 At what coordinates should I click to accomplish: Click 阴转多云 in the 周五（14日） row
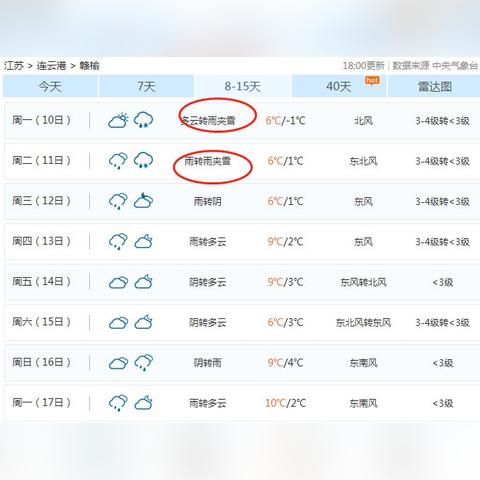pyautogui.click(x=208, y=282)
